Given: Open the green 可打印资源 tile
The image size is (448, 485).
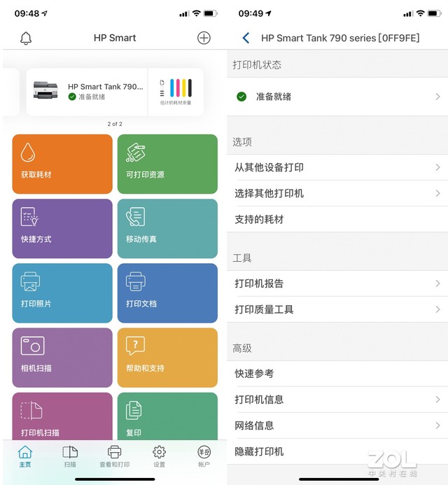Looking at the screenshot, I should [167, 164].
